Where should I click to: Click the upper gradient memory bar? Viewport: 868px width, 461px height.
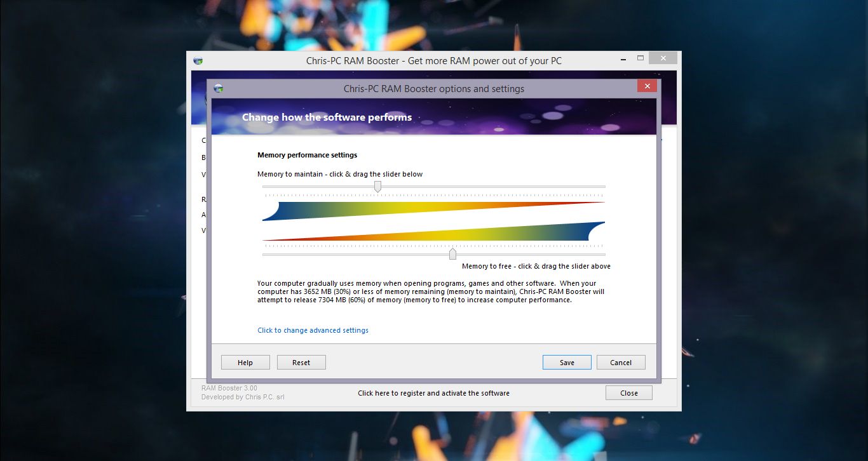(433, 211)
